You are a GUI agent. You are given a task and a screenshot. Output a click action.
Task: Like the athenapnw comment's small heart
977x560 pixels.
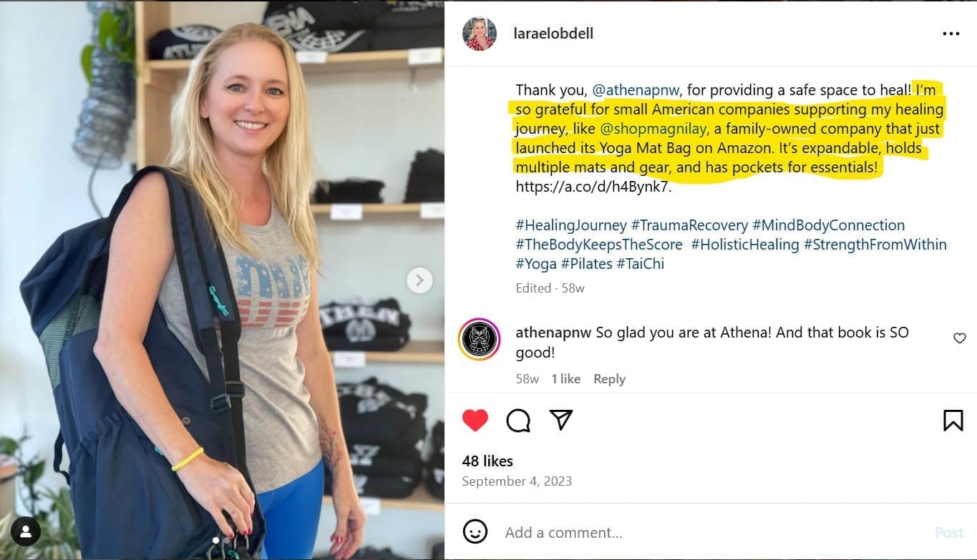[x=960, y=338]
